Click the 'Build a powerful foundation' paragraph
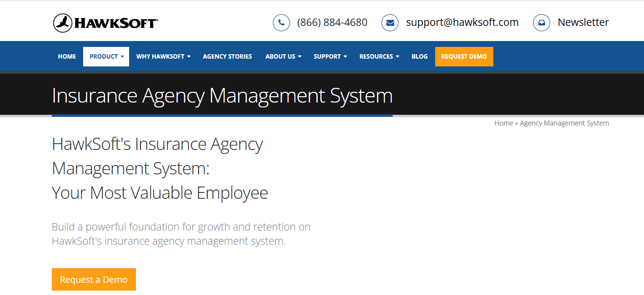Viewport: 644px width, 295px height. point(181,234)
